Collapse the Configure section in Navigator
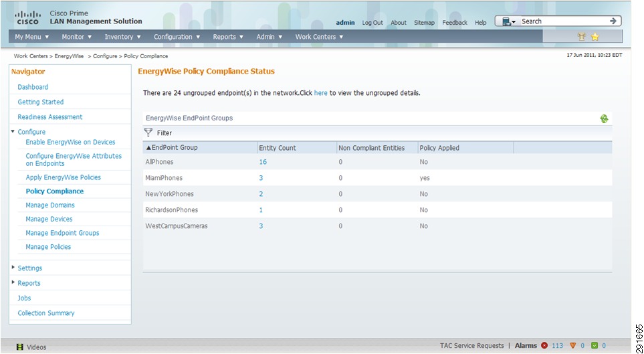The width and height of the screenshot is (644, 354). click(x=13, y=132)
